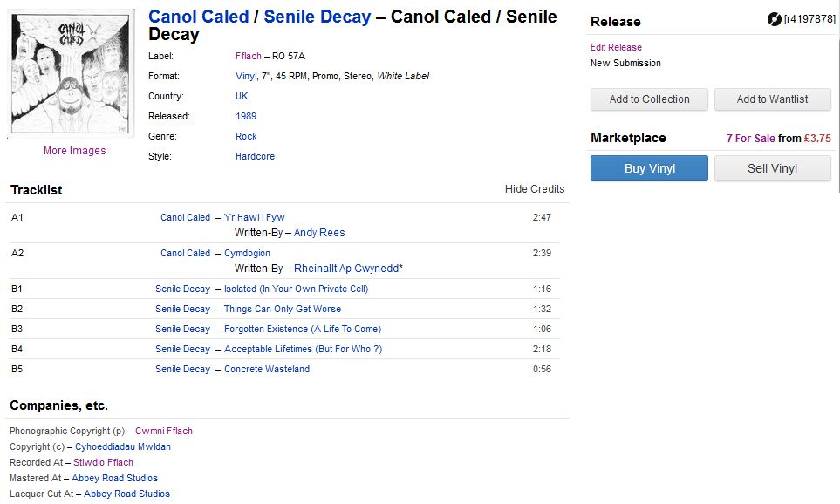The image size is (840, 504).
Task: Click the vinyl record icon beside release ID
Action: coord(774,19)
